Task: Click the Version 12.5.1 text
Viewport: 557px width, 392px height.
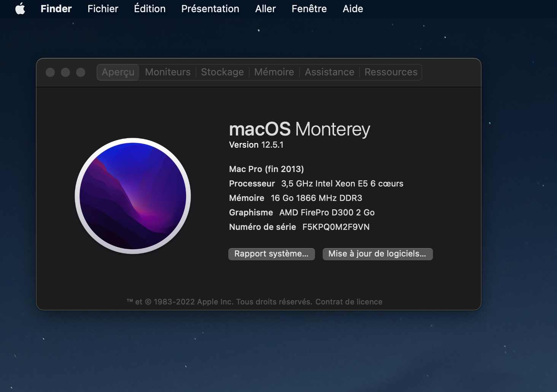Action: [256, 145]
